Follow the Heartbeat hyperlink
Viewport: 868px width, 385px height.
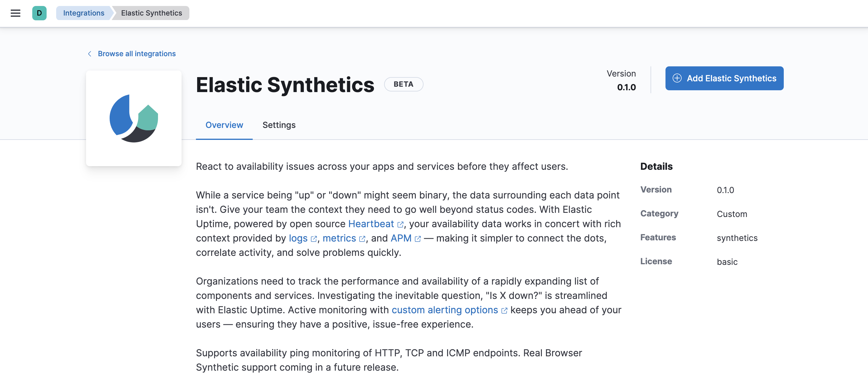click(371, 224)
